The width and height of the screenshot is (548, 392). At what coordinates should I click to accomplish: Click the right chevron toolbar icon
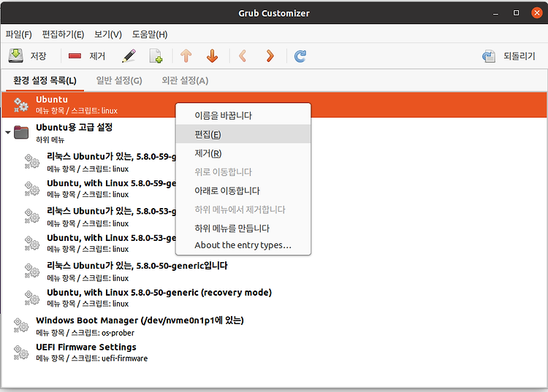point(270,56)
